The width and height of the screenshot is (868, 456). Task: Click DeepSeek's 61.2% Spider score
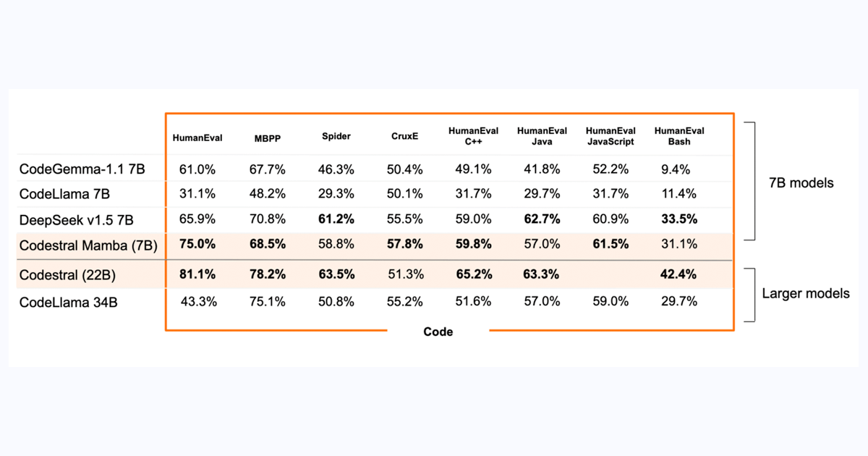[336, 219]
